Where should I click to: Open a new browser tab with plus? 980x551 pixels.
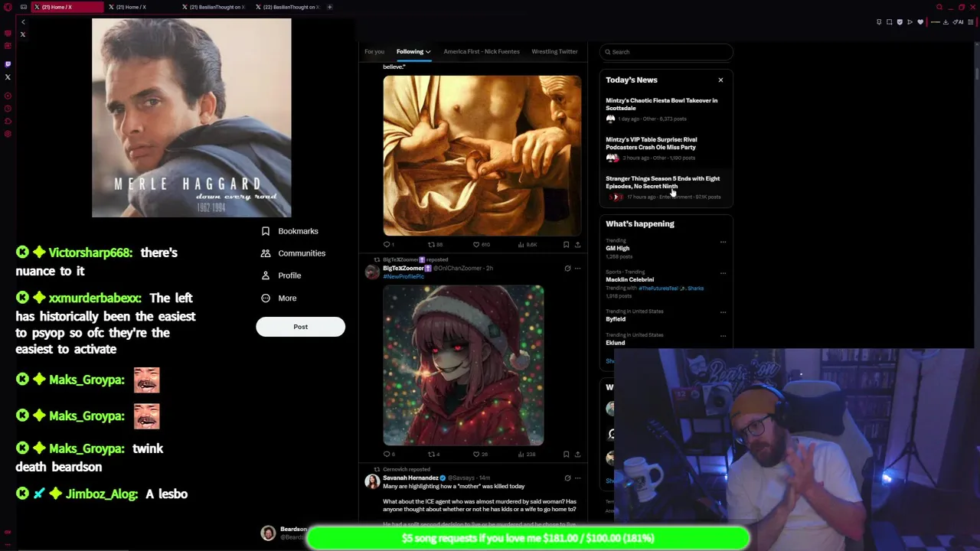point(330,7)
